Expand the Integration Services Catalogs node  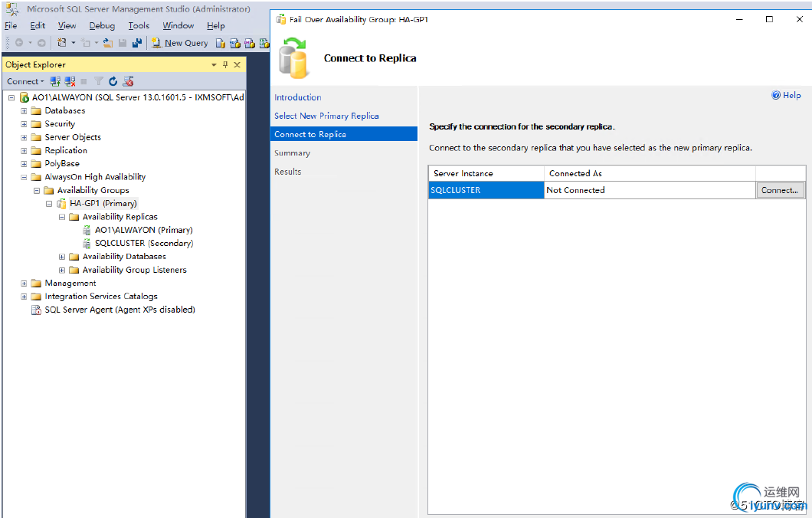coord(24,297)
